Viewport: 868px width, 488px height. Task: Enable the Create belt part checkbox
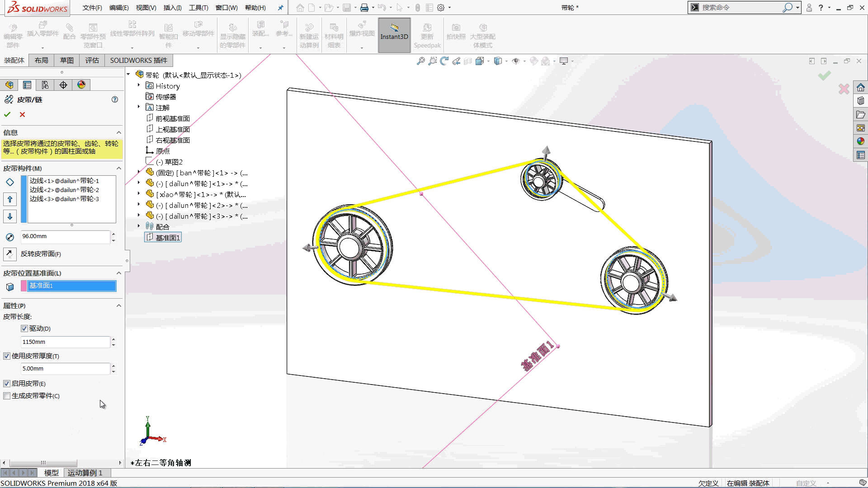click(7, 396)
